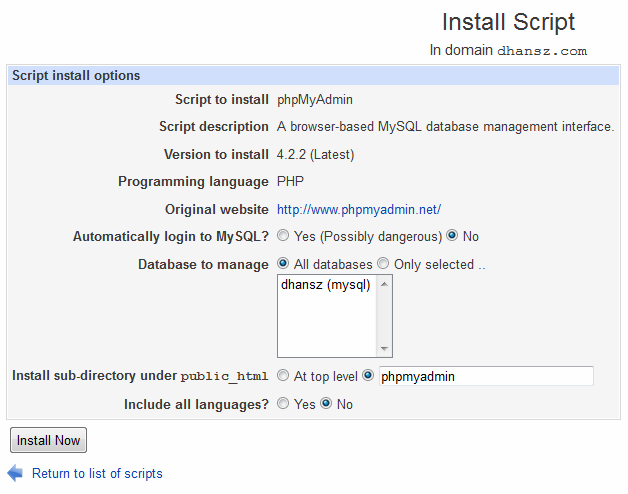
Task: Open the phpmyadmin.net website link
Action: 359,210
